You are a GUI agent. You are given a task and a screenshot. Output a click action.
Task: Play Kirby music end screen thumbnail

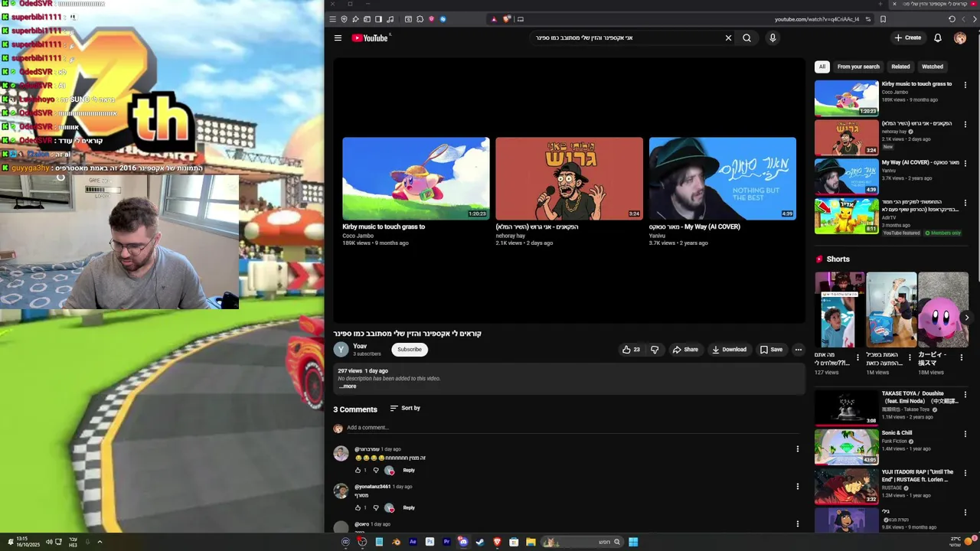(416, 178)
